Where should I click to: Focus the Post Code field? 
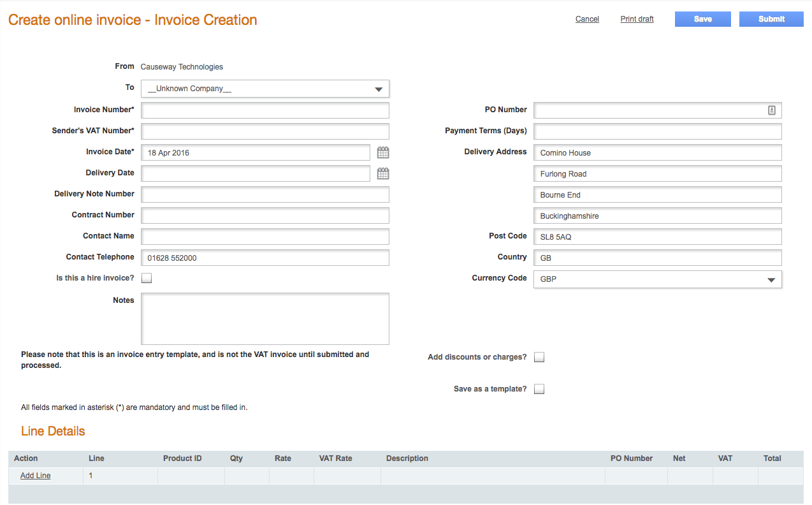[x=657, y=237]
